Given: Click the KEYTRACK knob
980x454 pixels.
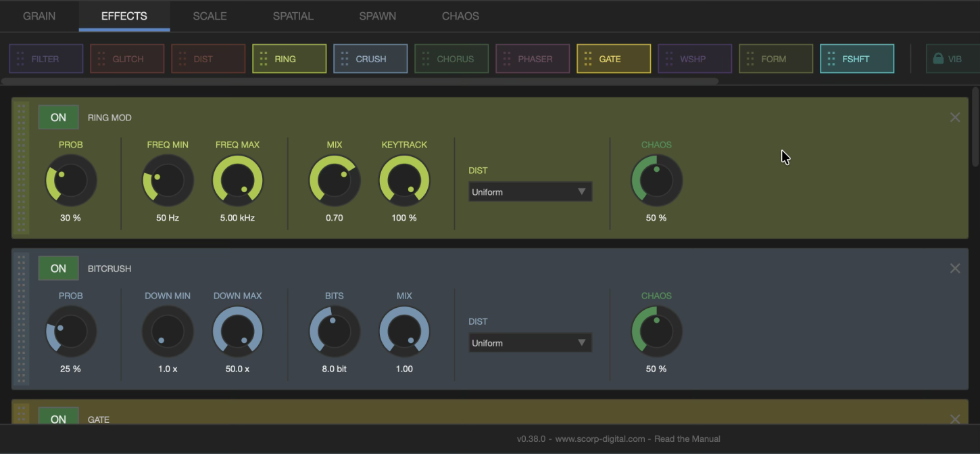Looking at the screenshot, I should [x=404, y=181].
